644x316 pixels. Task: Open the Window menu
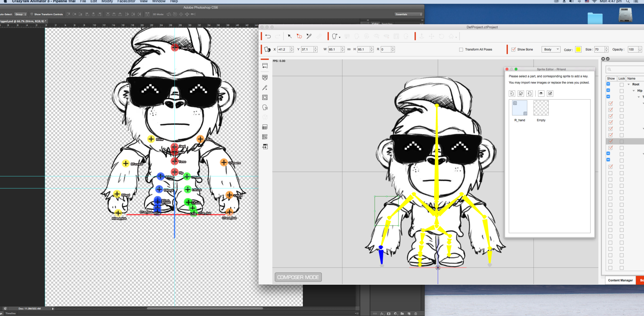159,1
